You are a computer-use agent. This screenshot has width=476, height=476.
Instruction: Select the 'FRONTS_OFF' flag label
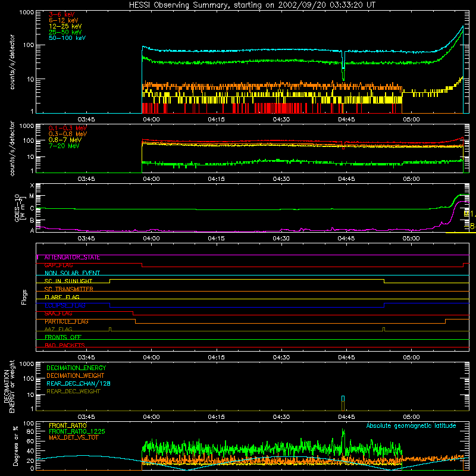point(63,337)
